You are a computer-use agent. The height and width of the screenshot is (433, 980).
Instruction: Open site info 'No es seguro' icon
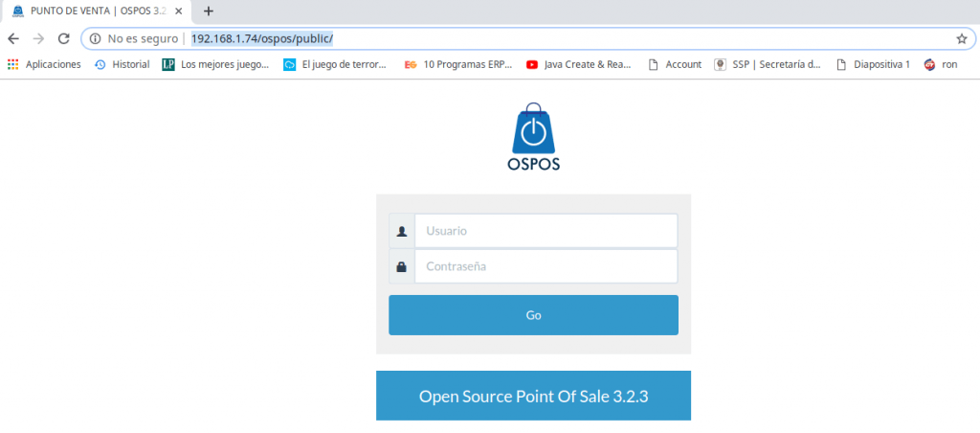pos(96,38)
